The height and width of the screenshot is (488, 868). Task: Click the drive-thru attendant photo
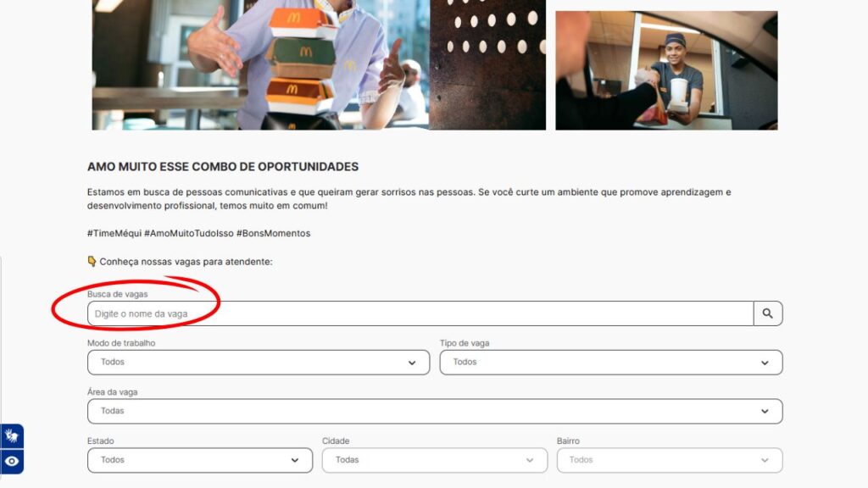click(x=666, y=70)
